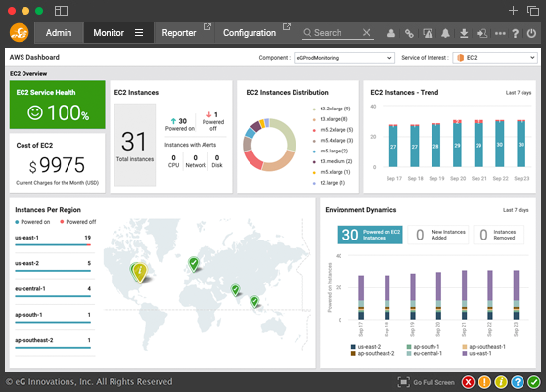
Task: Click the EC2 Service Health 100% tile
Action: click(x=58, y=105)
